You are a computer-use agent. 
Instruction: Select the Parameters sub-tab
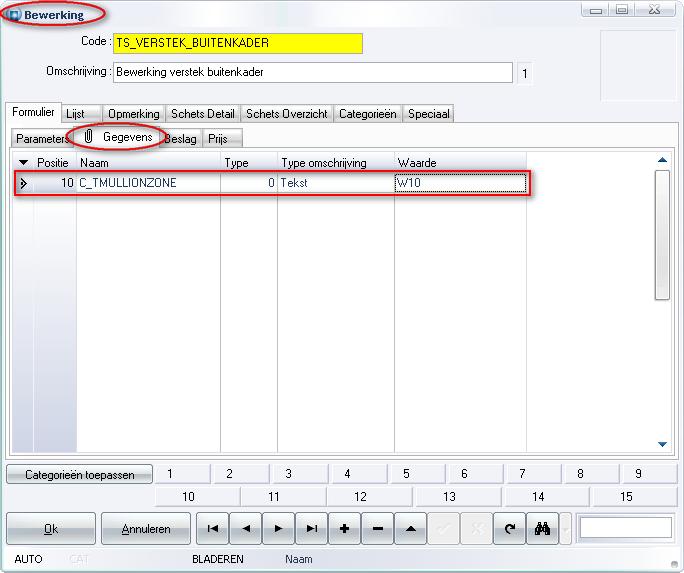click(41, 139)
